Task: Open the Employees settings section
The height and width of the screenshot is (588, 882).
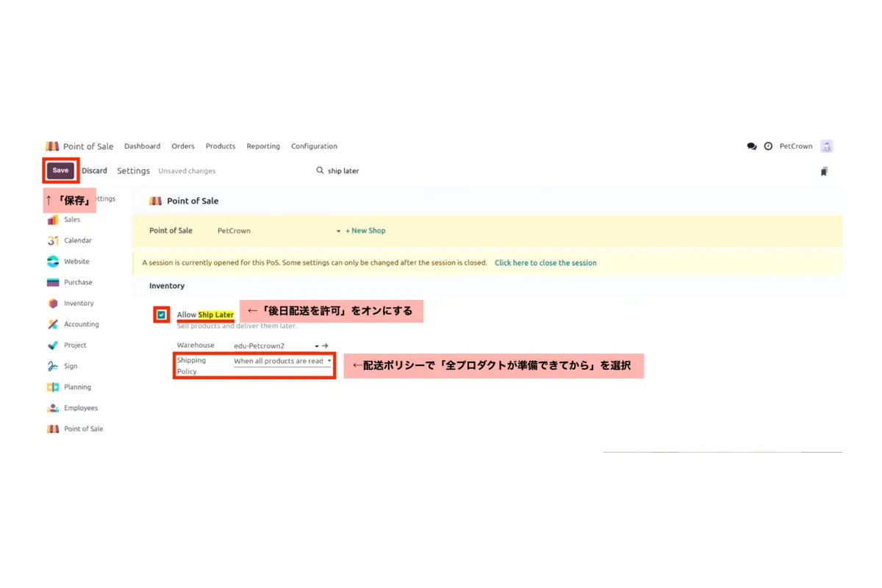Action: (x=82, y=408)
